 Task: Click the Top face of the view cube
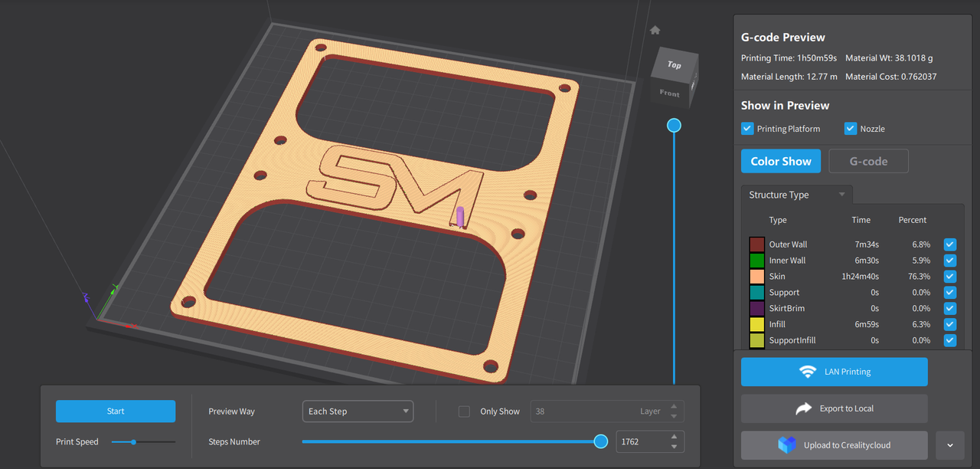coord(674,66)
